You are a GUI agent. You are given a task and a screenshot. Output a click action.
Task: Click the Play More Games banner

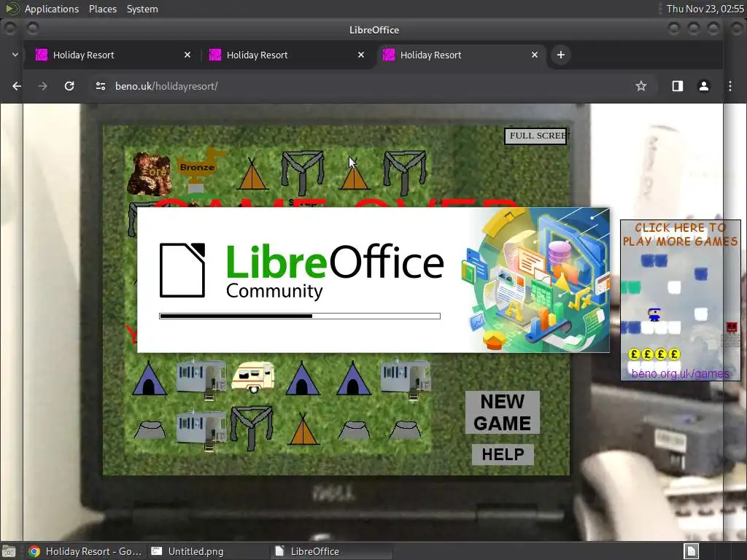681,300
